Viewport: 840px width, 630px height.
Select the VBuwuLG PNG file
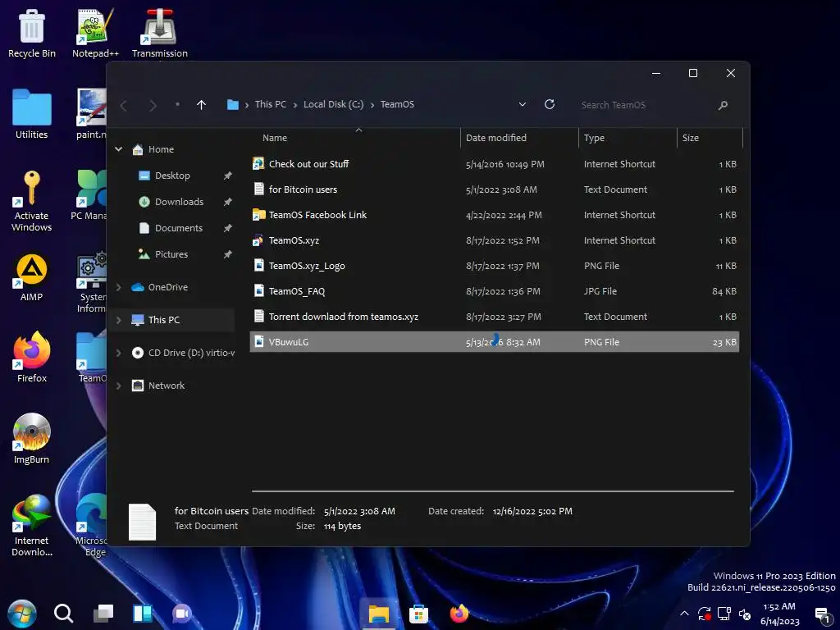pos(494,342)
